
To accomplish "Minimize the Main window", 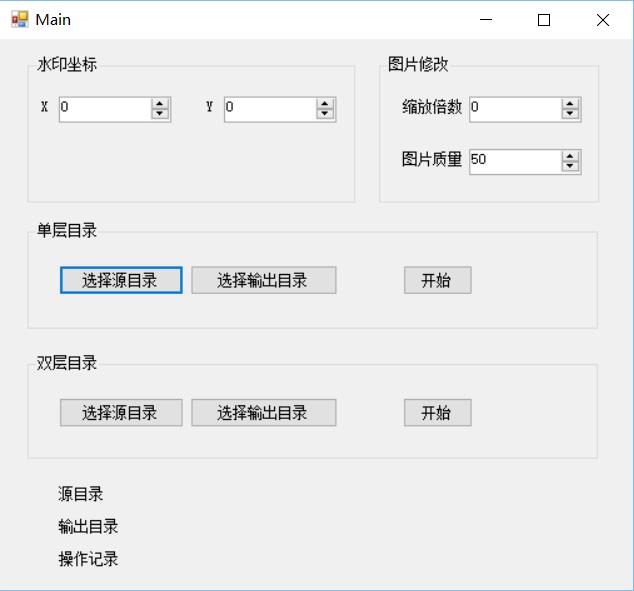I will tap(486, 19).
